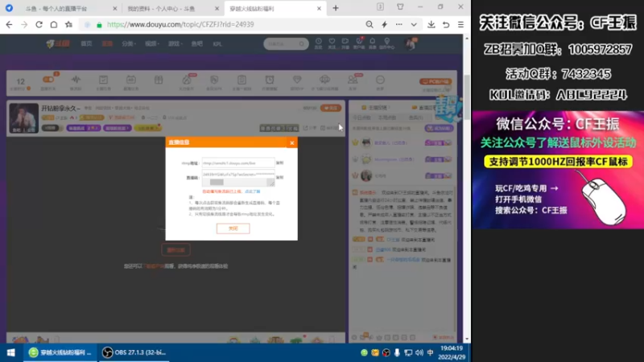
Task: Bookmark the page with the star icon
Action: pos(68,25)
